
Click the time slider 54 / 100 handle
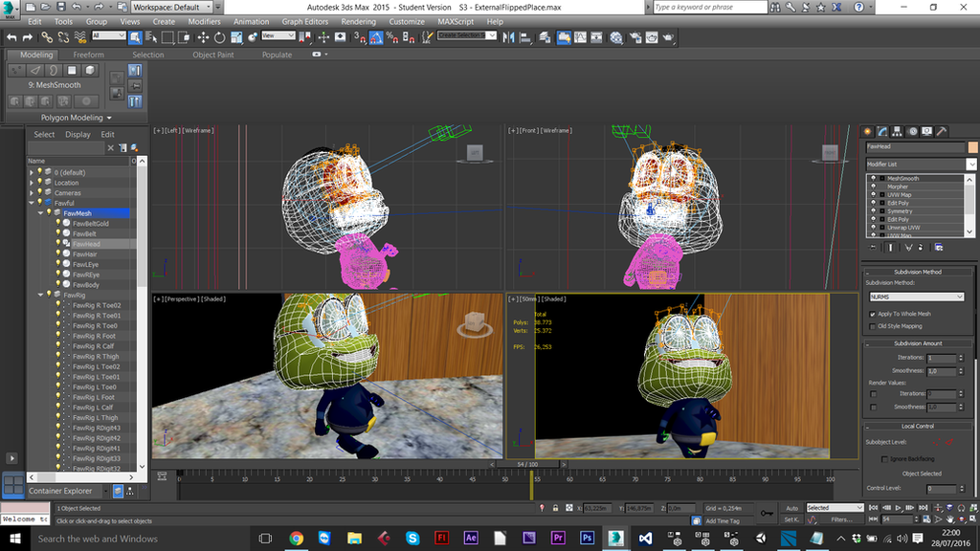[x=527, y=464]
